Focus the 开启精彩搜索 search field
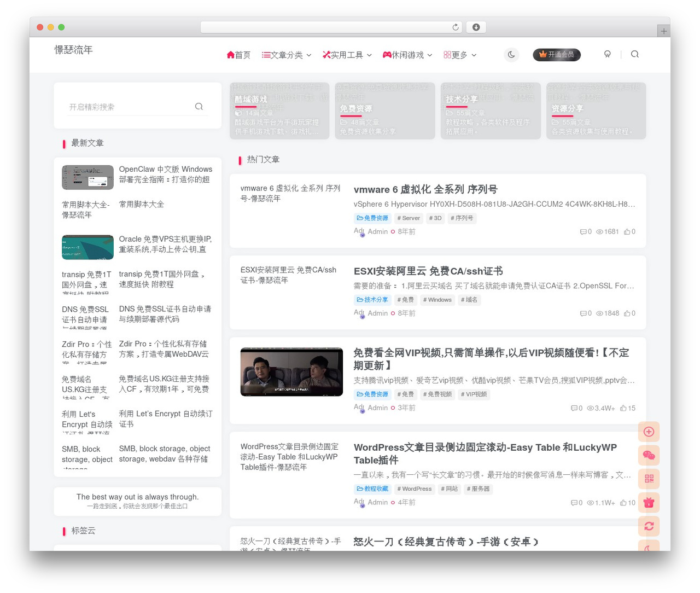700x593 pixels. 130,107
